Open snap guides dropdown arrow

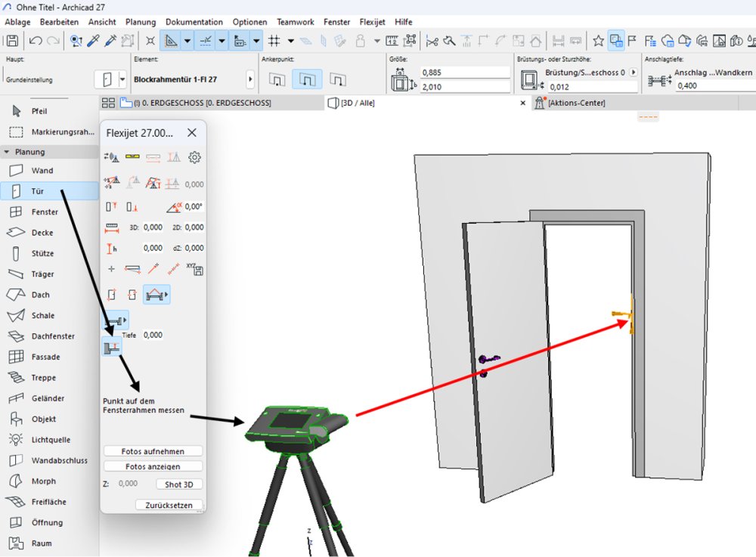point(222,41)
